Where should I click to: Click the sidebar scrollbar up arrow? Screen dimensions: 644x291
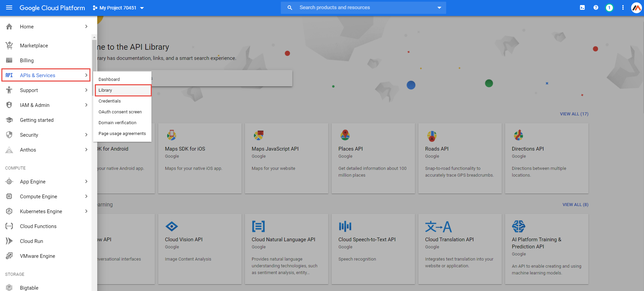(x=94, y=37)
